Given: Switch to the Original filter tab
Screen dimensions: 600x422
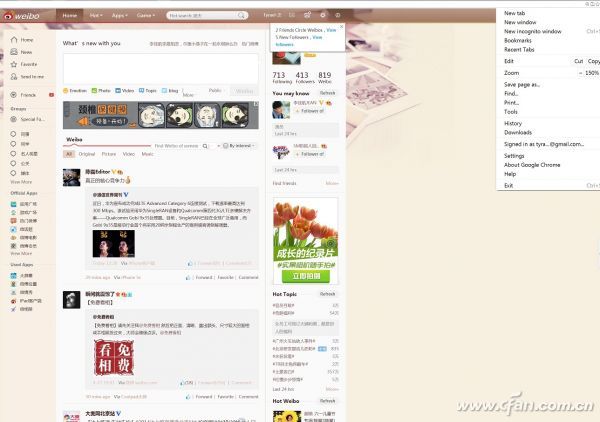Looking at the screenshot, I should pyautogui.click(x=86, y=154).
